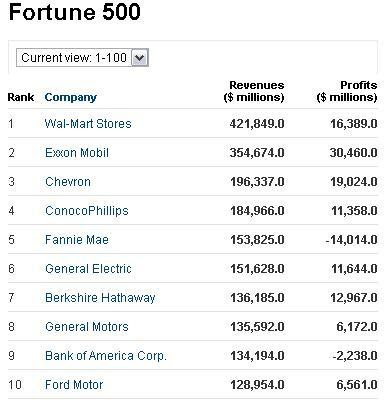Click the Profits ($ millions) column header

347,91
